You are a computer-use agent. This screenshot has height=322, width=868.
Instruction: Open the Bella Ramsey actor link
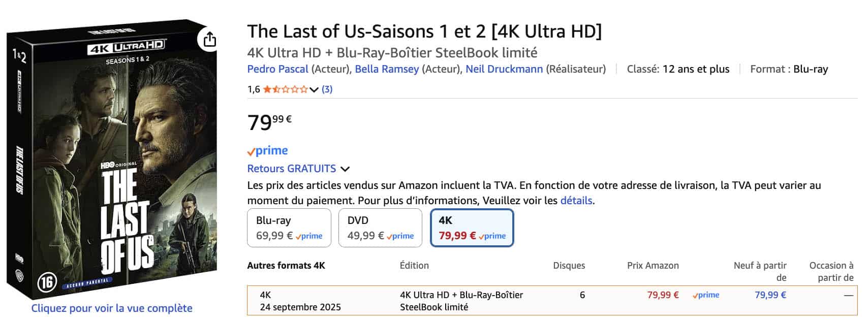point(387,69)
